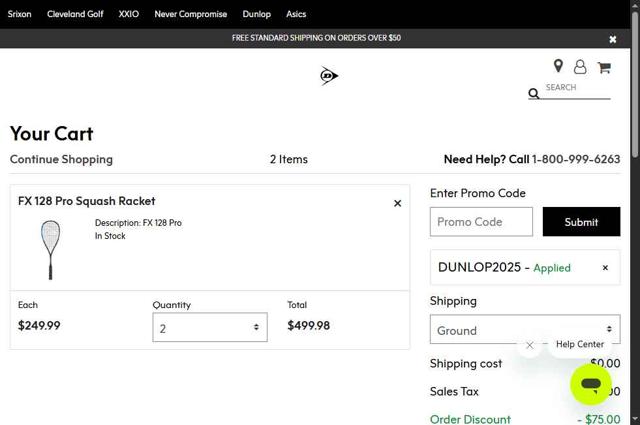Select Dunlop in top brand bar
Viewport: 640px width, 425px height.
(x=256, y=14)
